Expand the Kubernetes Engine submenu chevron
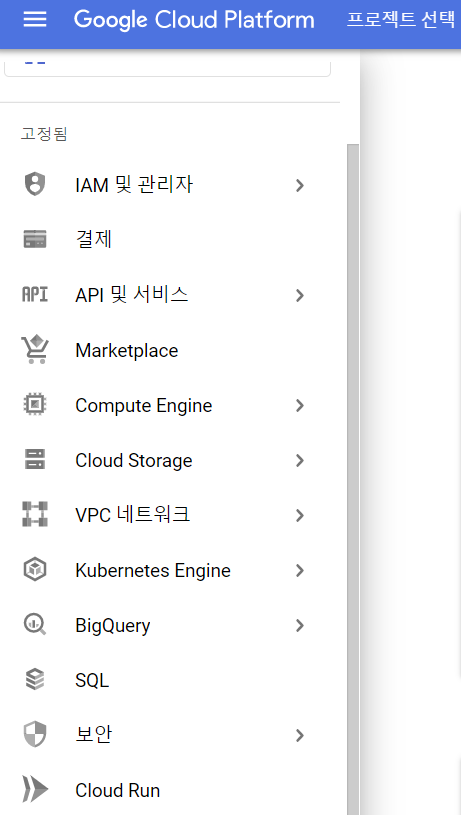 (x=299, y=571)
